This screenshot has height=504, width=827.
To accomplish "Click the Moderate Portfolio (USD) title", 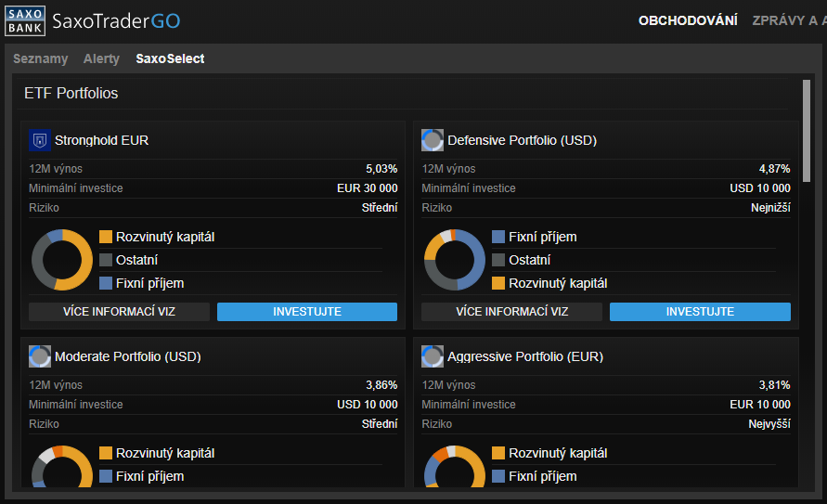I will pos(128,356).
